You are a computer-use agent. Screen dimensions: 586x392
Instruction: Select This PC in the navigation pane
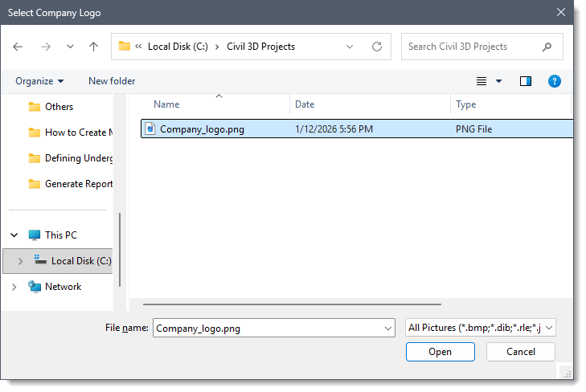[x=53, y=235]
